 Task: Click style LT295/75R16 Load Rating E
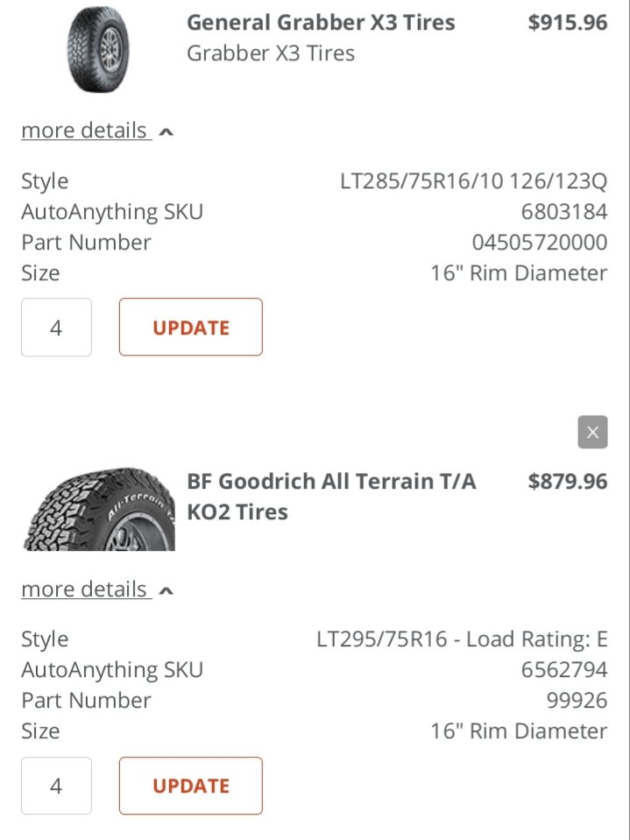(462, 639)
